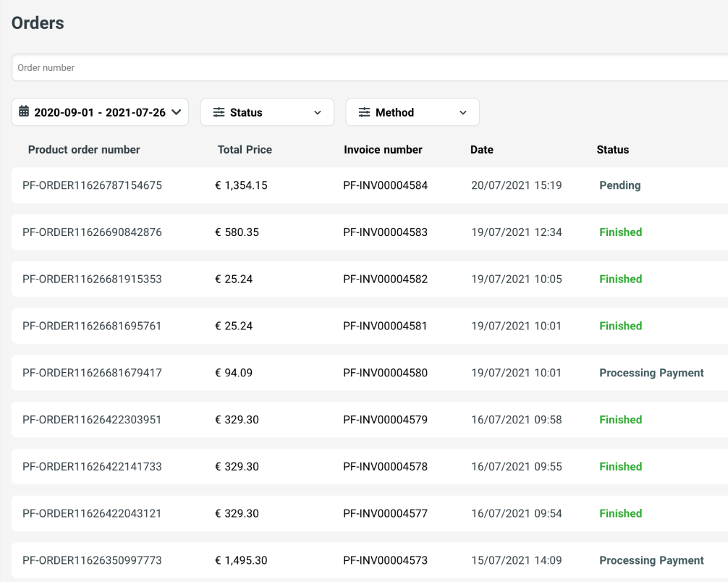This screenshot has width=728, height=582.
Task: Click the date 20/07/2021 15:19
Action: point(516,185)
